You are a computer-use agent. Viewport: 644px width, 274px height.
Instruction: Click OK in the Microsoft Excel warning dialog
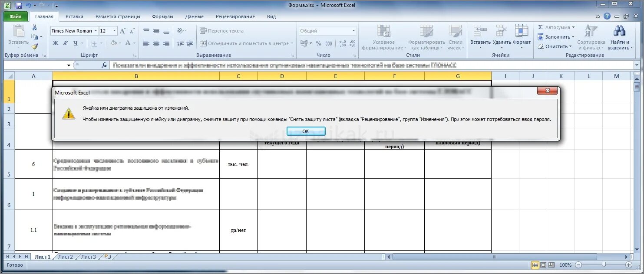pyautogui.click(x=305, y=131)
